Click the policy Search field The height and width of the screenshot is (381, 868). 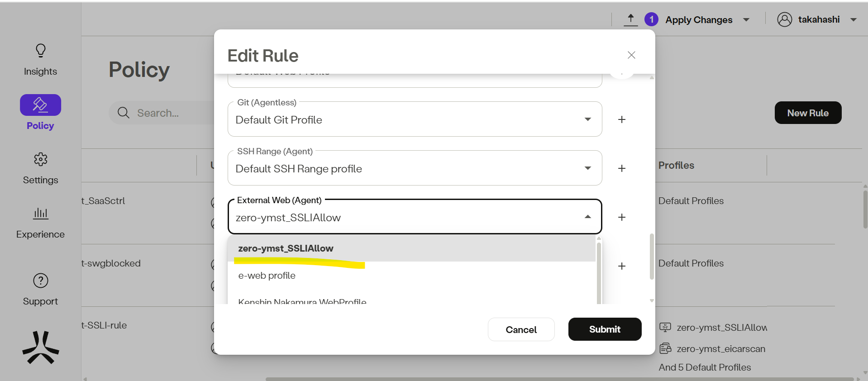click(158, 113)
